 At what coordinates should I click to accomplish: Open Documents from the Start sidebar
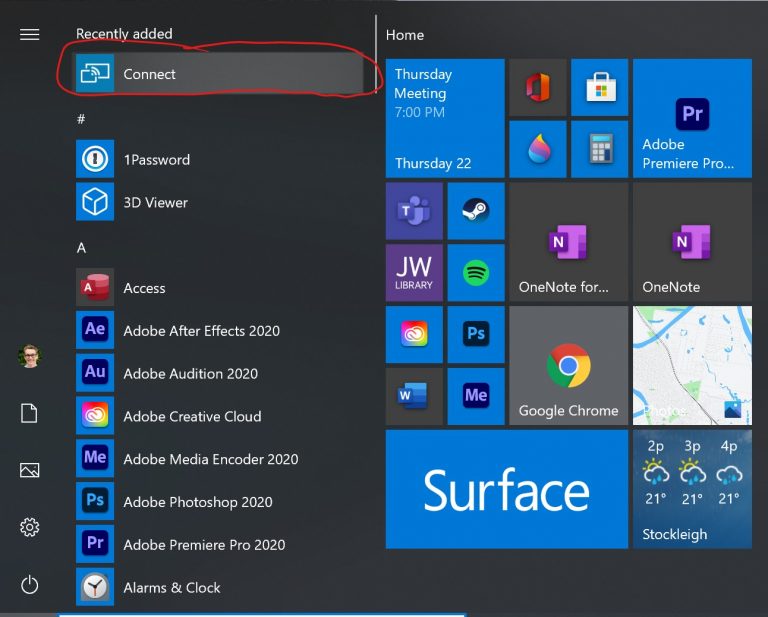[29, 413]
